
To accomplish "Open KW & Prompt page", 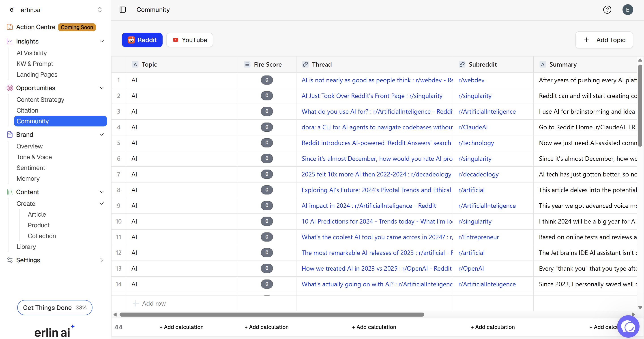I will (x=35, y=64).
